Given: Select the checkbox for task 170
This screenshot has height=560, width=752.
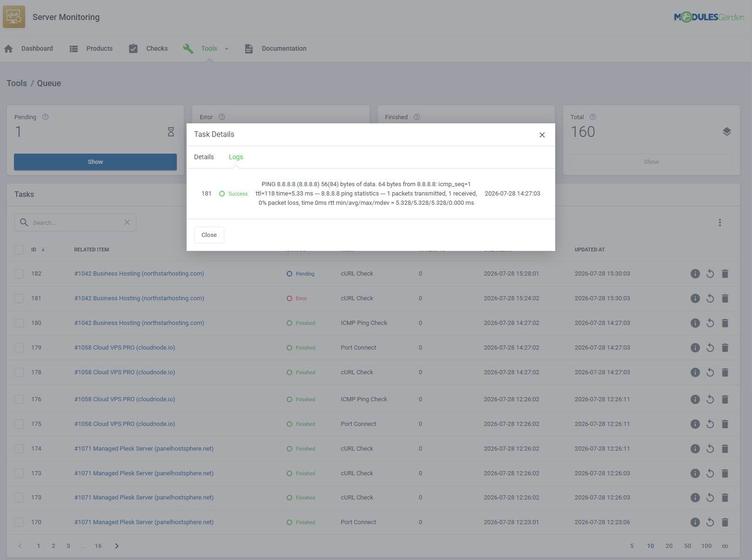Looking at the screenshot, I should tap(19, 522).
